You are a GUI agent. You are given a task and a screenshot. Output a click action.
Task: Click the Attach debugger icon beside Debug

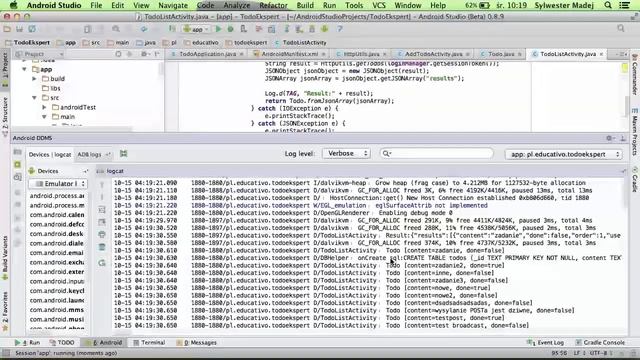[x=243, y=29]
